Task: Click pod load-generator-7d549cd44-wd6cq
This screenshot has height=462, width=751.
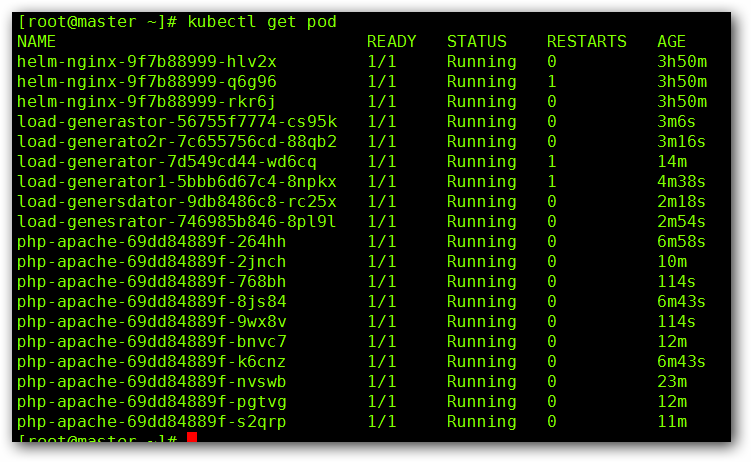Action: pyautogui.click(x=167, y=162)
